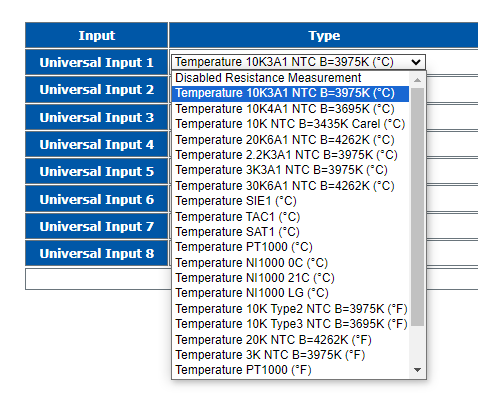The height and width of the screenshot is (408, 478).
Task: Select Temperature PT1000 (°C) option
Action: (x=290, y=247)
